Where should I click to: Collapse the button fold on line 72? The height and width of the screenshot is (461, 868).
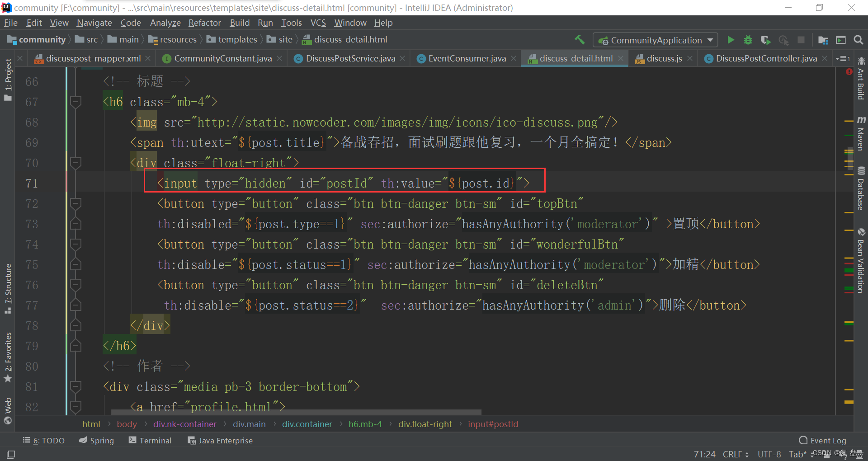(75, 203)
